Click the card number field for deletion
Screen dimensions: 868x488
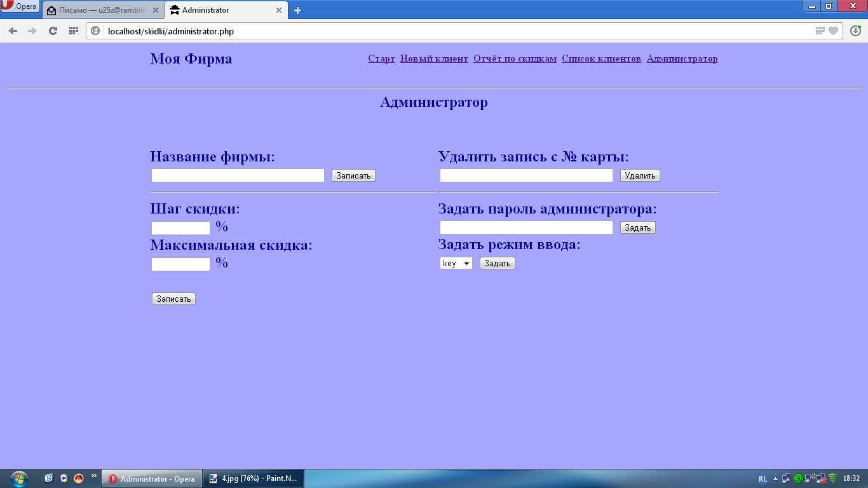tap(526, 175)
